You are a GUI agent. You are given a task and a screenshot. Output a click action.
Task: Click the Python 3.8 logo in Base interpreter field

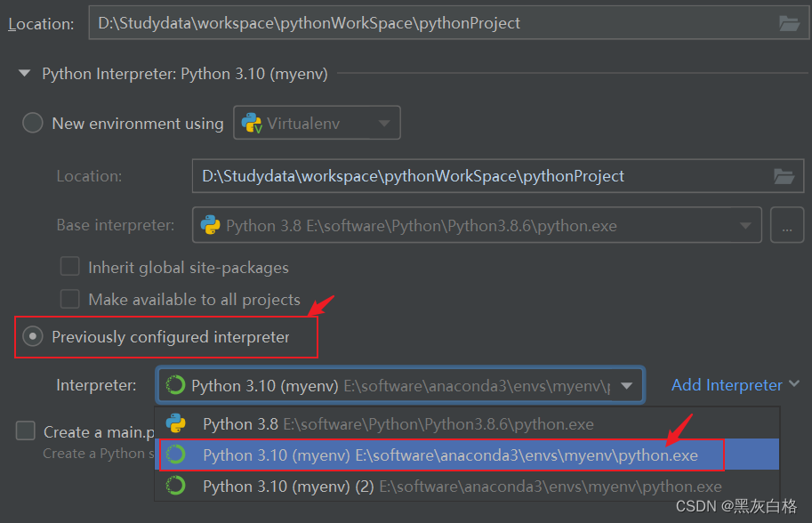210,225
